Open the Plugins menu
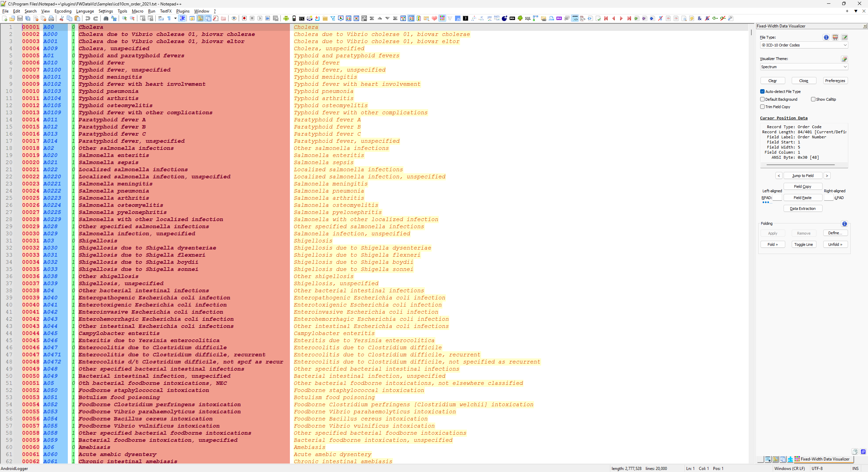The height and width of the screenshot is (472, 868). click(x=183, y=11)
